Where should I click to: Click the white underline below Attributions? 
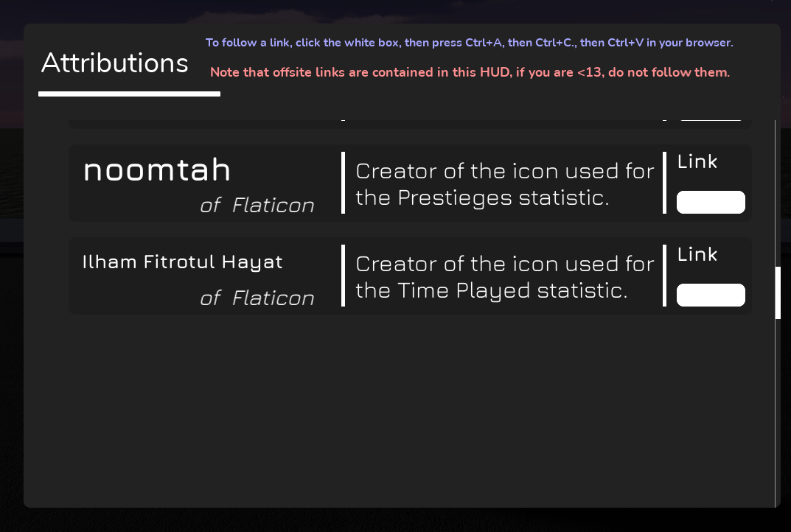pyautogui.click(x=129, y=93)
